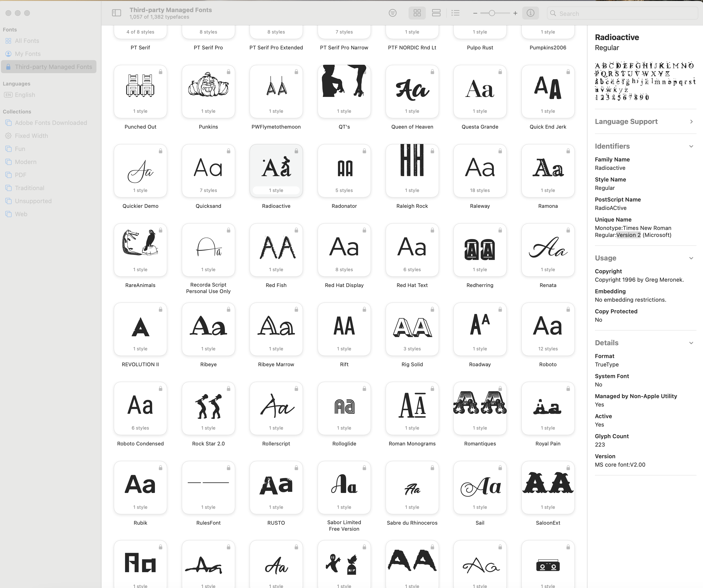Select the Roboto font thumbnail
This screenshot has height=588, width=703.
pyautogui.click(x=548, y=329)
